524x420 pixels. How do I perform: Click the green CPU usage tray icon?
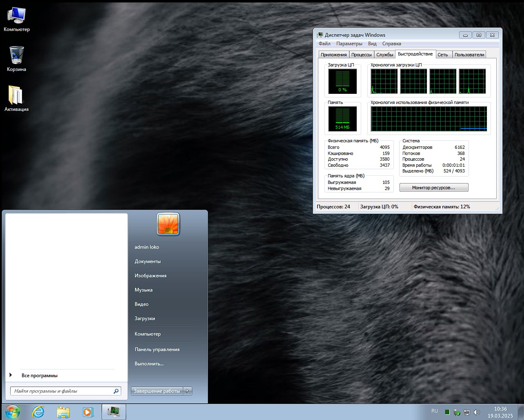pyautogui.click(x=447, y=412)
